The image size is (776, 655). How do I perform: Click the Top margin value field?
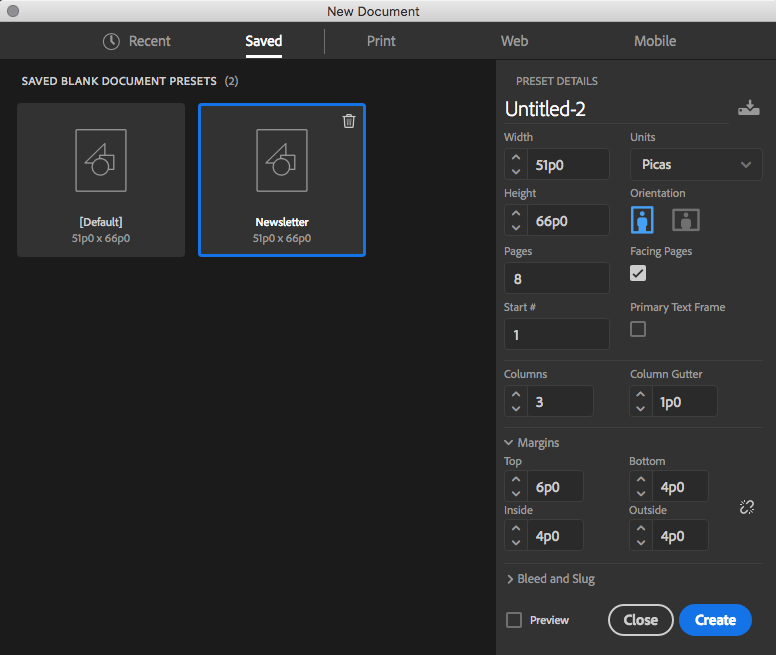pos(555,486)
